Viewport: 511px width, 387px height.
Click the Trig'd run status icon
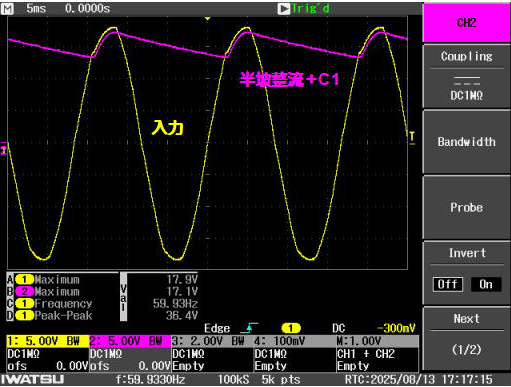click(x=284, y=9)
